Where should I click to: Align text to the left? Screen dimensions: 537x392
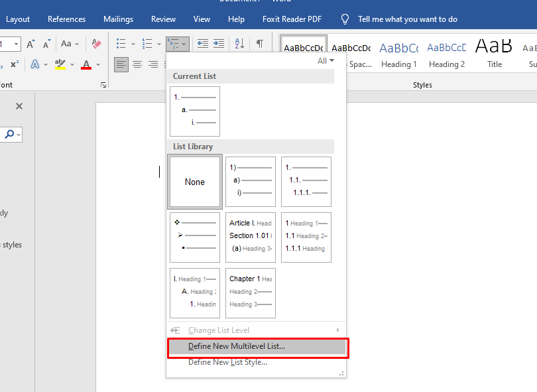121,64
